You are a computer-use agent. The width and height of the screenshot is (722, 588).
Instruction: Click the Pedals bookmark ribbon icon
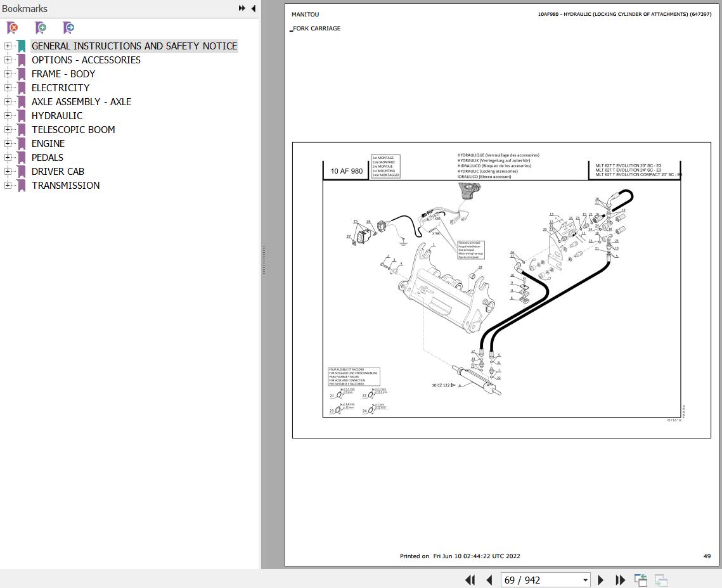pos(21,157)
